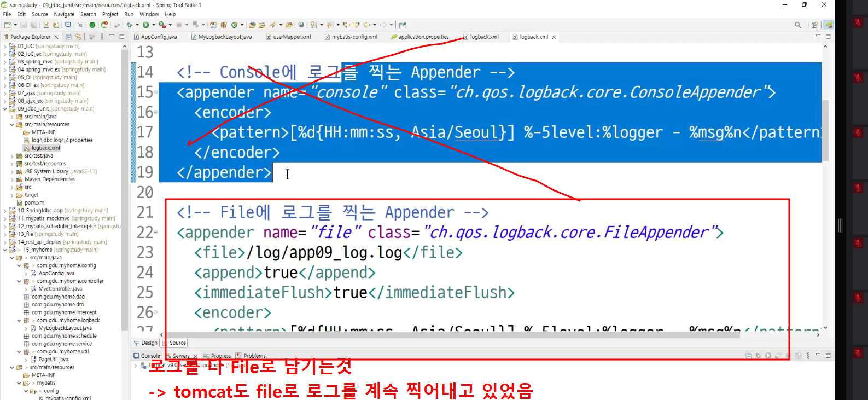Close the active logback.xml tab
Screen dimensions: 868x400
click(x=554, y=37)
